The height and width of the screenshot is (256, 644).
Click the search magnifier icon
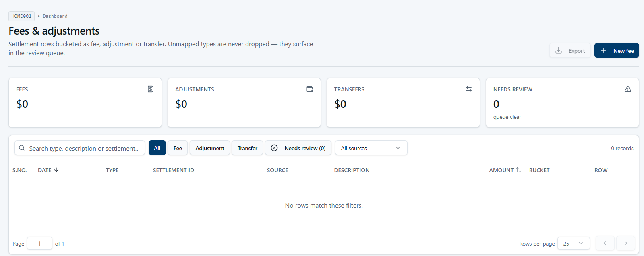22,148
